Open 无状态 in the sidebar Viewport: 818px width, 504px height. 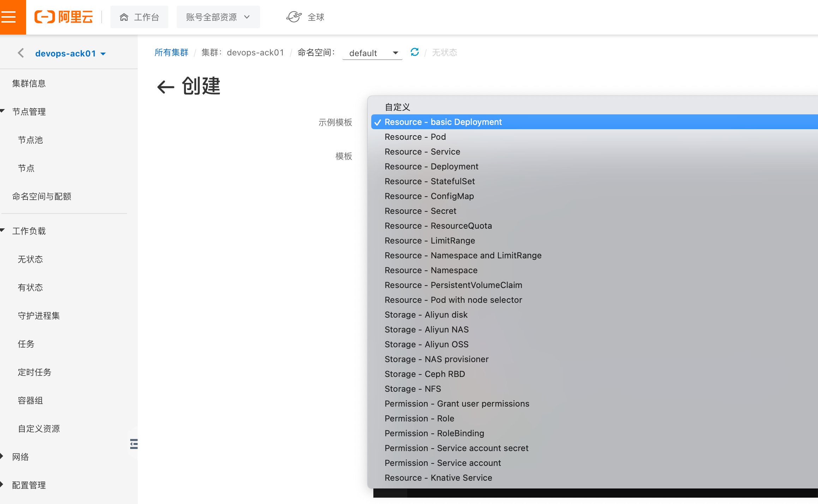[x=30, y=259]
